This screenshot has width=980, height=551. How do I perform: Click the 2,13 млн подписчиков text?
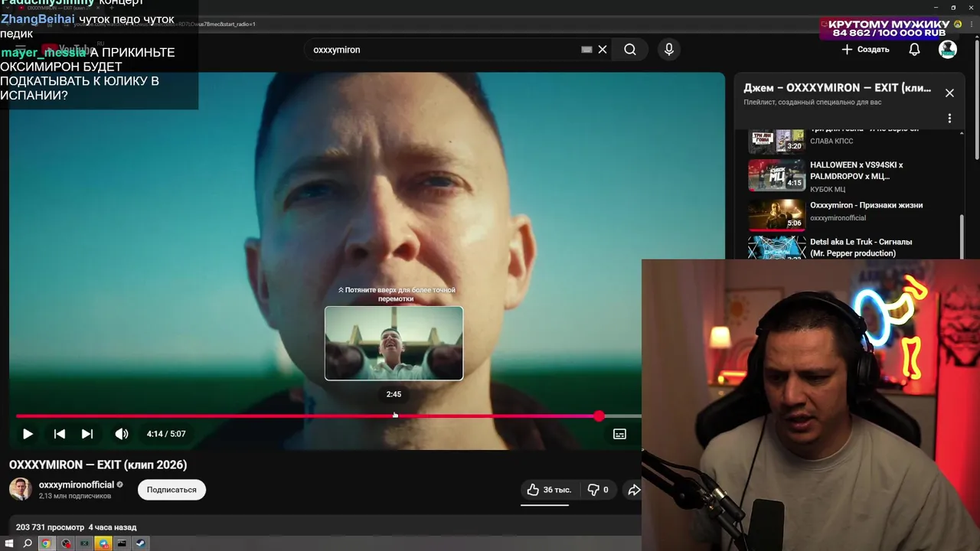pyautogui.click(x=75, y=496)
